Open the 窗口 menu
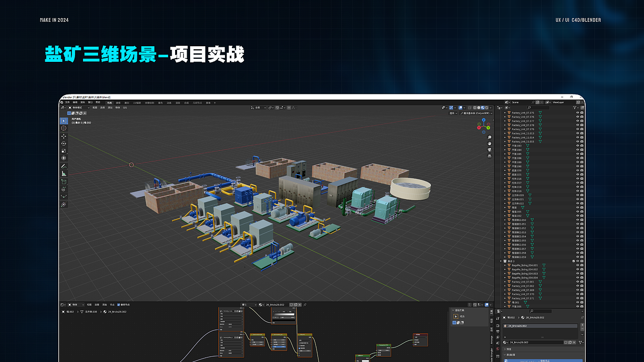644x362 pixels. [90, 102]
